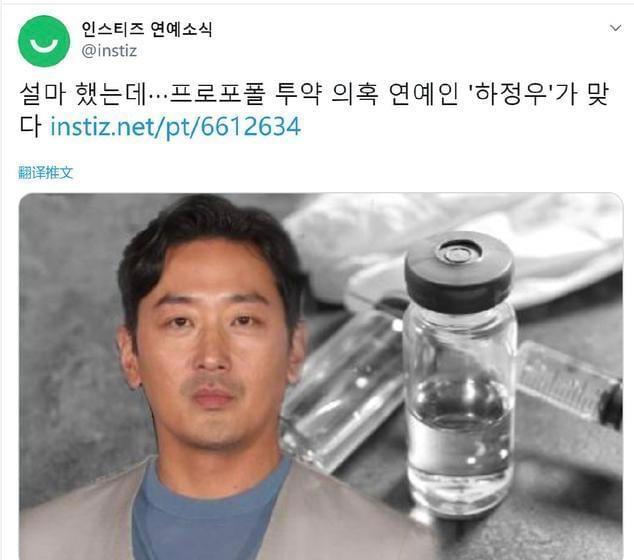Open the green smiley Instiz profile avatar
The width and height of the screenshot is (634, 560).
click(44, 41)
